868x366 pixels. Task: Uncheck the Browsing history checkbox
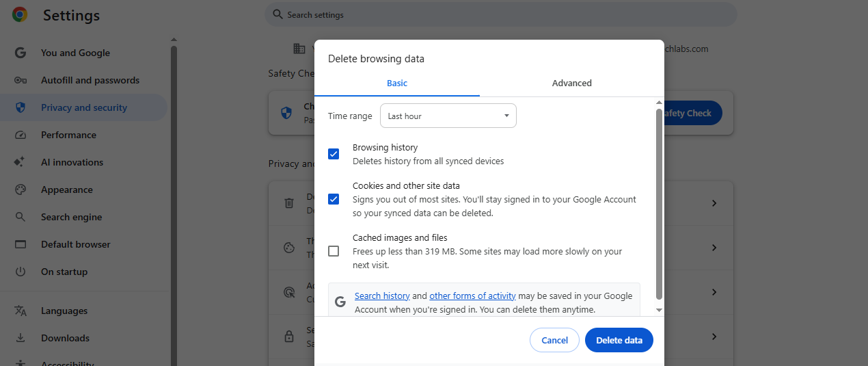(334, 154)
